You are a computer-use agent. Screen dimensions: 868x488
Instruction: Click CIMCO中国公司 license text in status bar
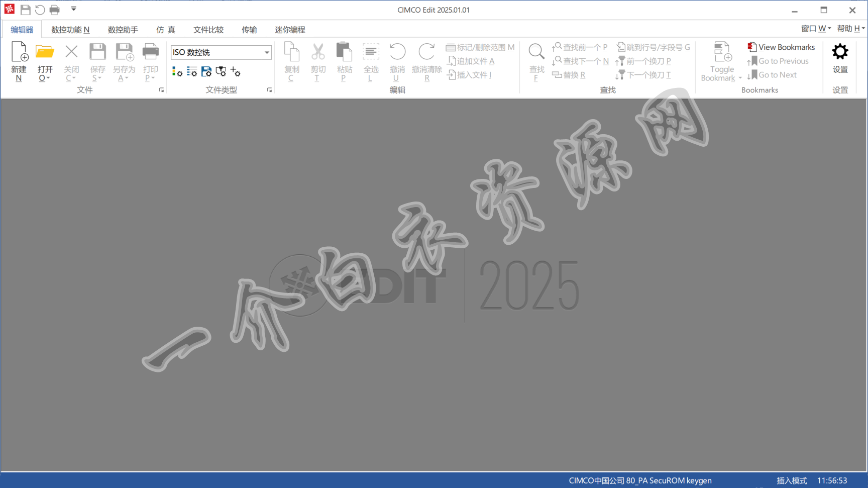pyautogui.click(x=640, y=480)
